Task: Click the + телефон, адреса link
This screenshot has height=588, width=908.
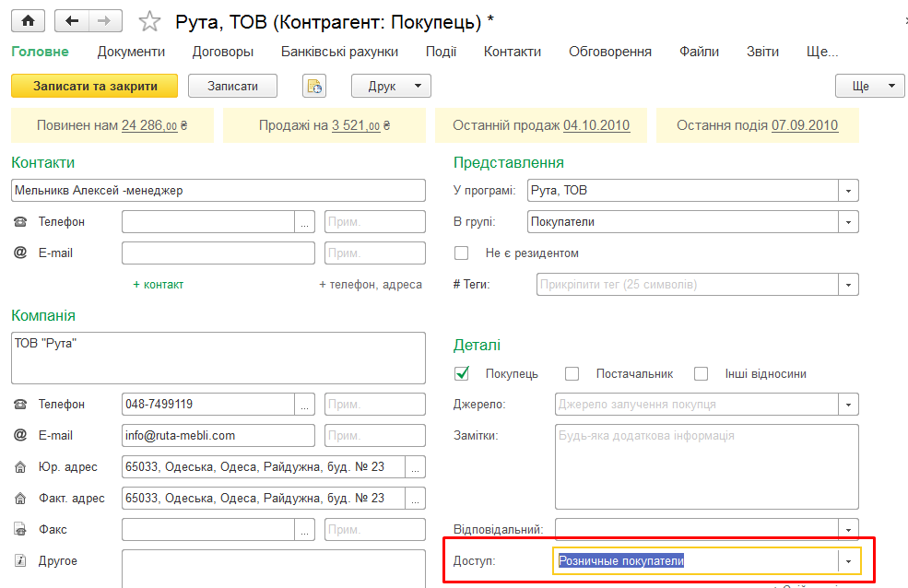Action: point(371,284)
